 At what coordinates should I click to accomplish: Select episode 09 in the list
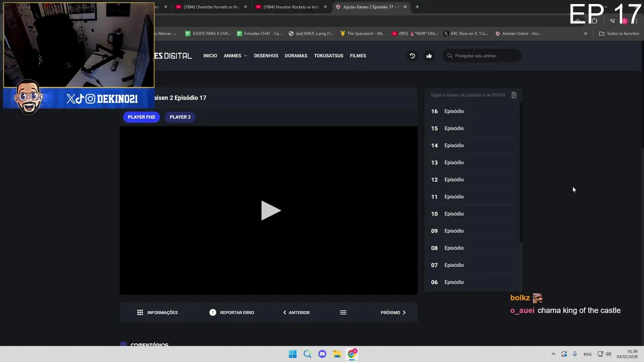(x=471, y=231)
